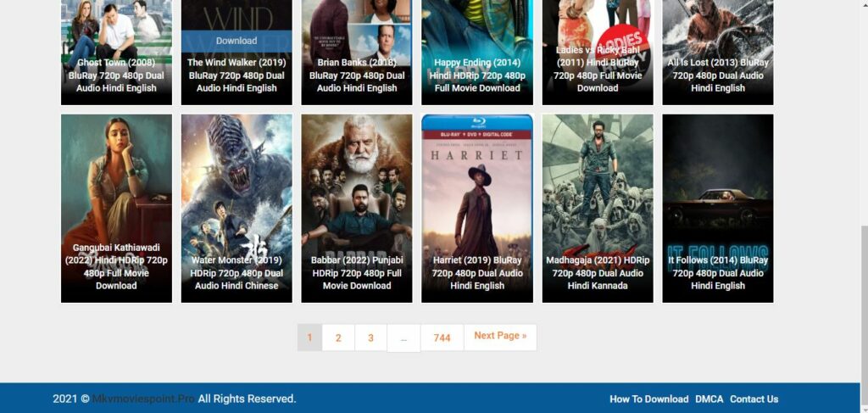Click the Next Page » link
Image resolution: width=868 pixels, height=413 pixels.
coord(500,338)
